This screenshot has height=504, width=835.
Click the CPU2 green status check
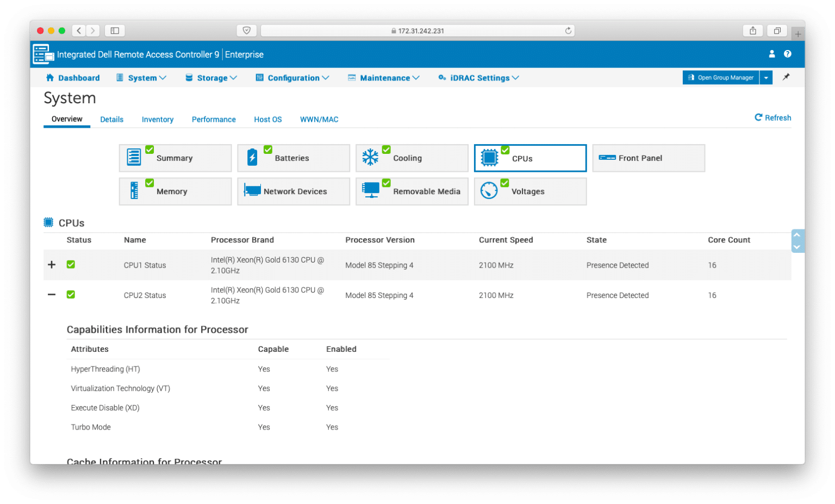click(x=71, y=294)
